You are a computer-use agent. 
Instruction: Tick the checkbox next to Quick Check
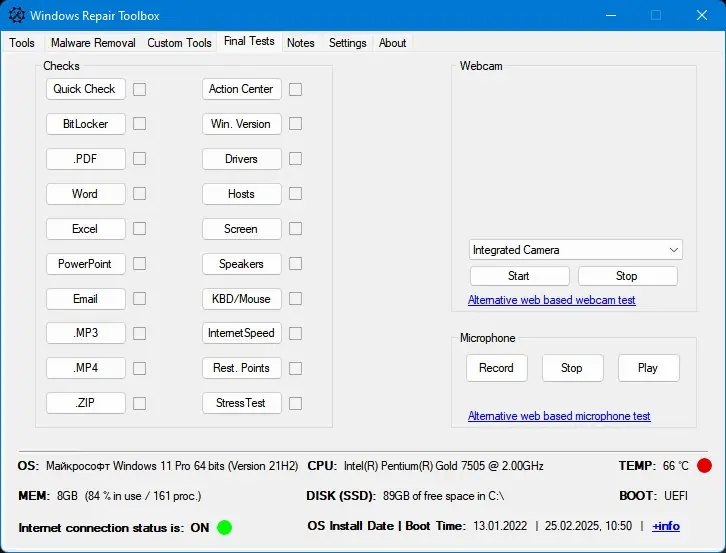tap(139, 89)
